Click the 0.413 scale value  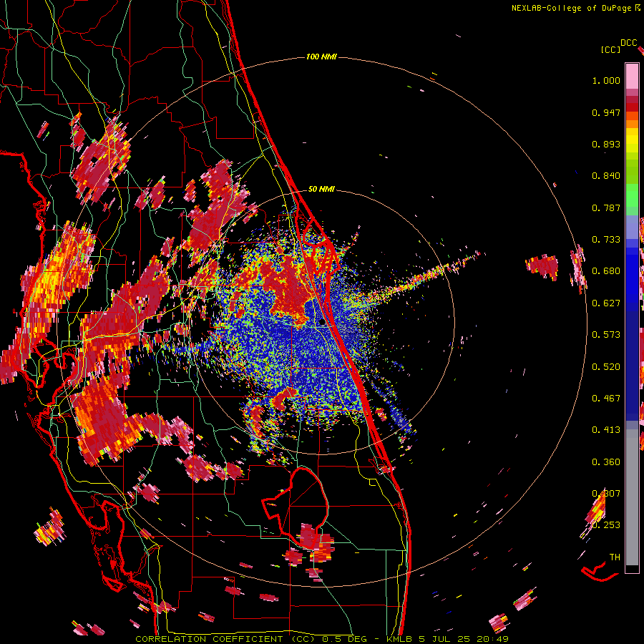tap(606, 430)
